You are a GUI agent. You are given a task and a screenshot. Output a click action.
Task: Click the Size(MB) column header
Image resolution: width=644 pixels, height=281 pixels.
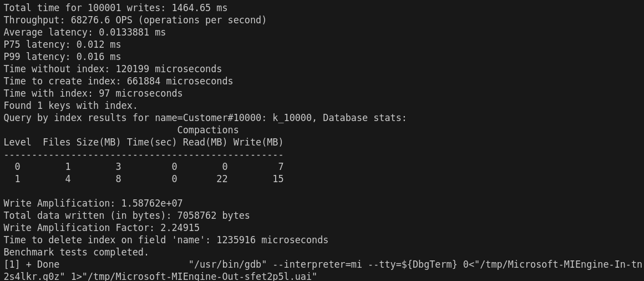click(99, 142)
